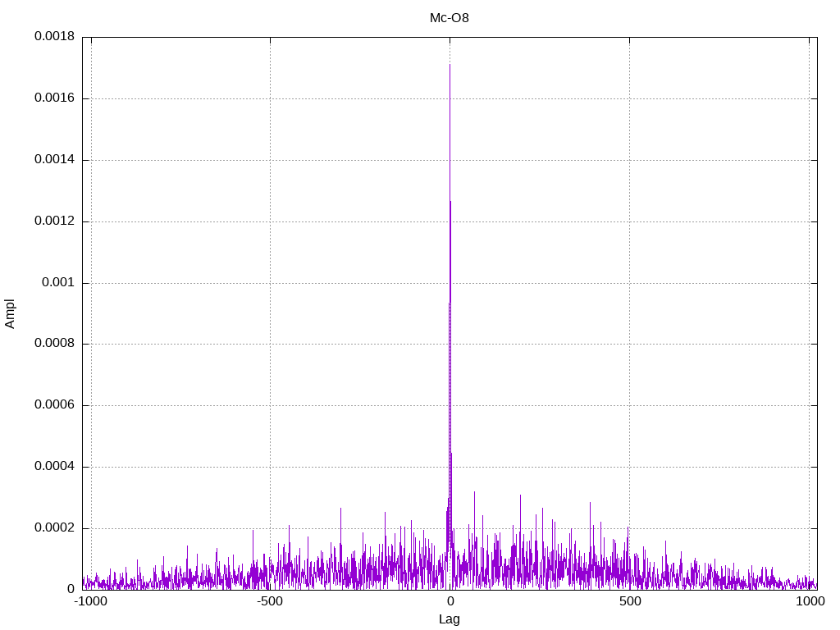Click the 1000 x-axis tick label
Image resolution: width=840 pixels, height=630 pixels.
(810, 601)
